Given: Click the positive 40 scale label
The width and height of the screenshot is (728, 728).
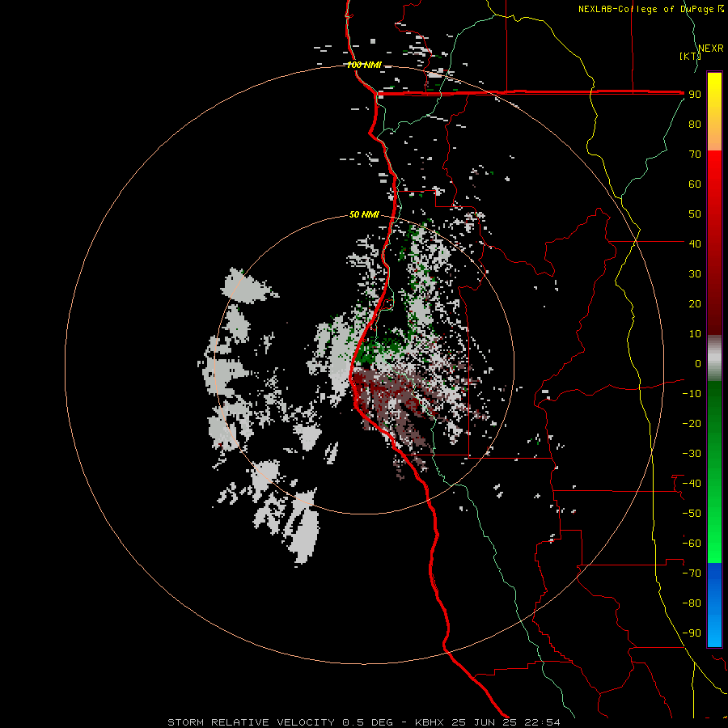Looking at the screenshot, I should [695, 243].
